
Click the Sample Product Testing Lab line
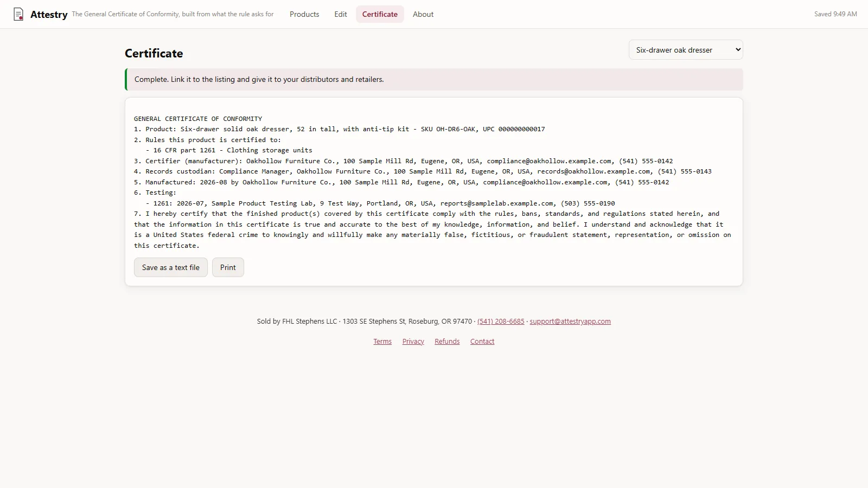[x=380, y=203]
